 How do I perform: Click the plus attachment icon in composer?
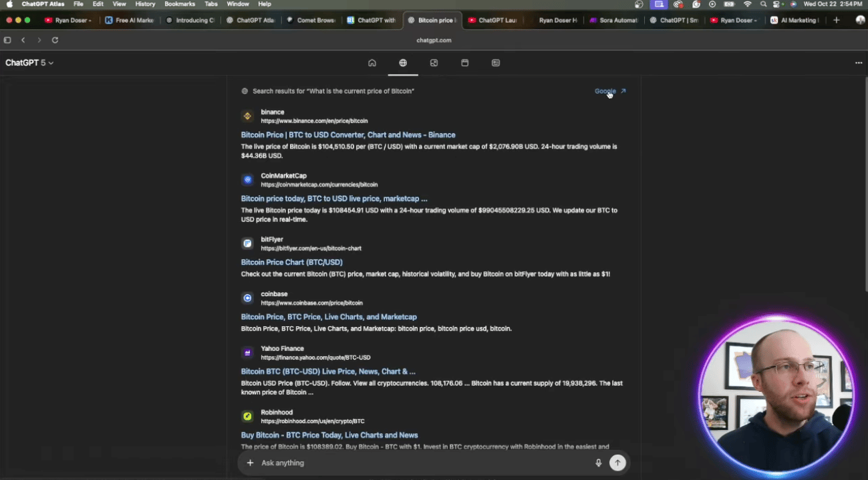pyautogui.click(x=250, y=463)
